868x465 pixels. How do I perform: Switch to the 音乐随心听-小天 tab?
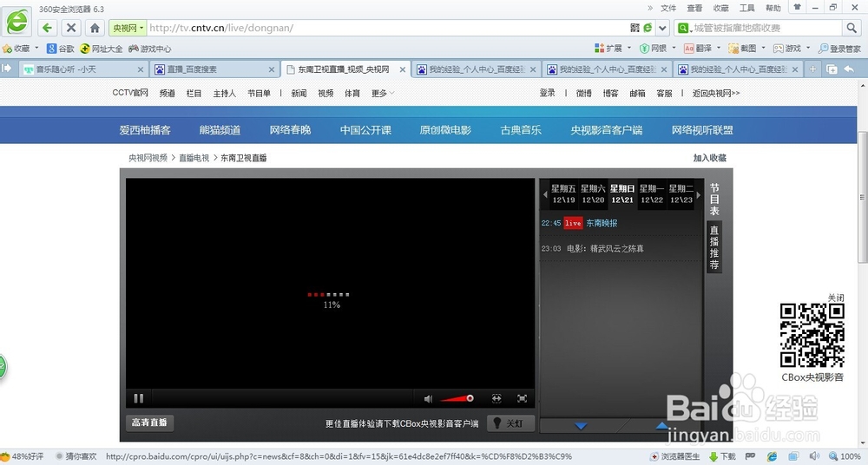(82, 69)
